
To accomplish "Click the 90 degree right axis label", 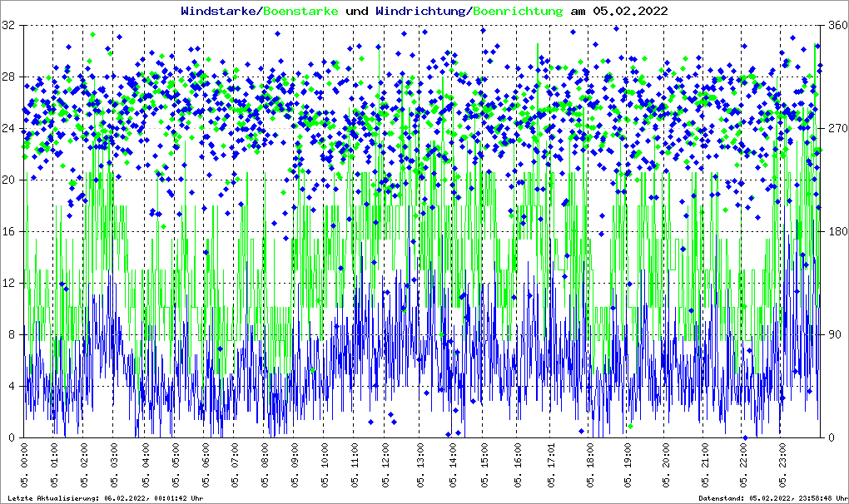I will point(832,335).
